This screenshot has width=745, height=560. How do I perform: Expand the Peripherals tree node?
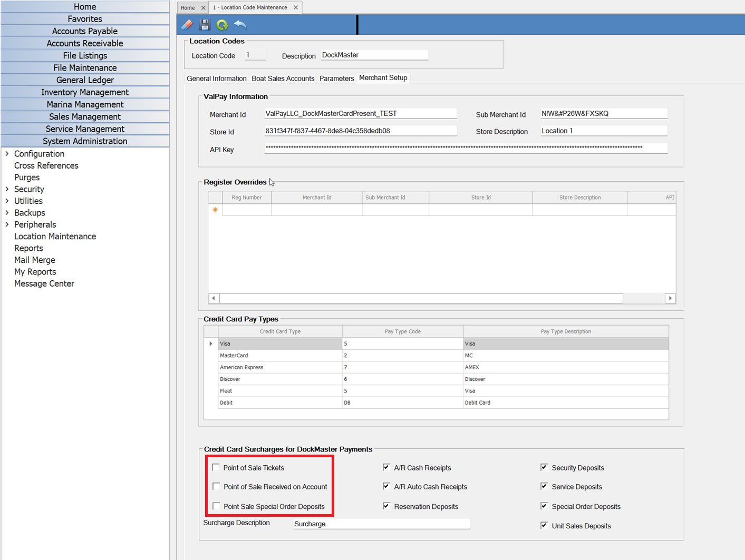pos(7,224)
